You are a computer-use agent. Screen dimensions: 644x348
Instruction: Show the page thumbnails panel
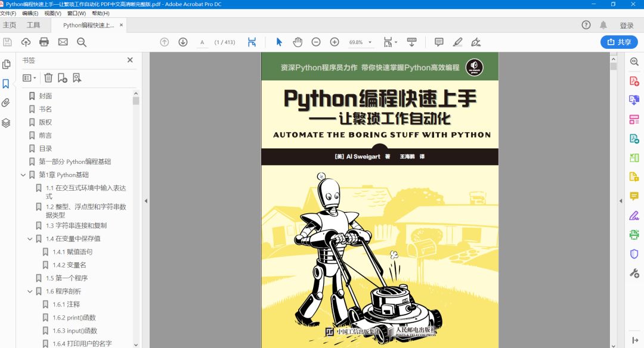pyautogui.click(x=6, y=64)
